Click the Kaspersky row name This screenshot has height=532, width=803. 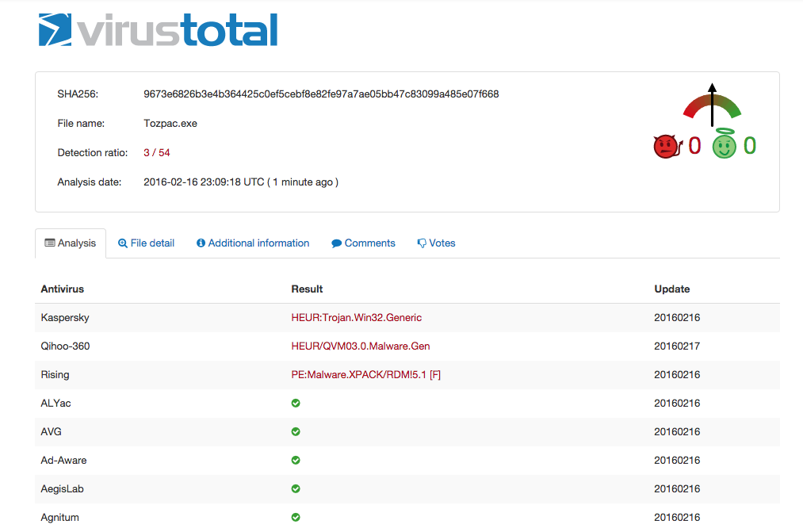(x=65, y=317)
